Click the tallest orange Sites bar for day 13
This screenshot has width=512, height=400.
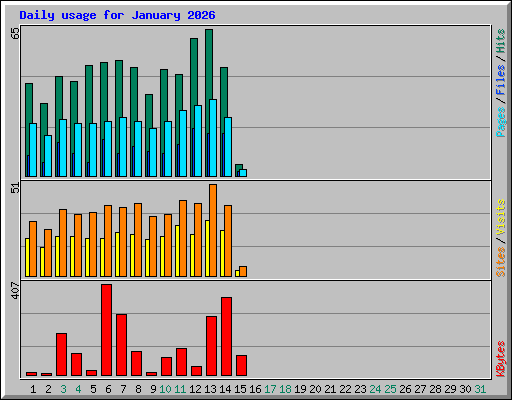pos(213,230)
